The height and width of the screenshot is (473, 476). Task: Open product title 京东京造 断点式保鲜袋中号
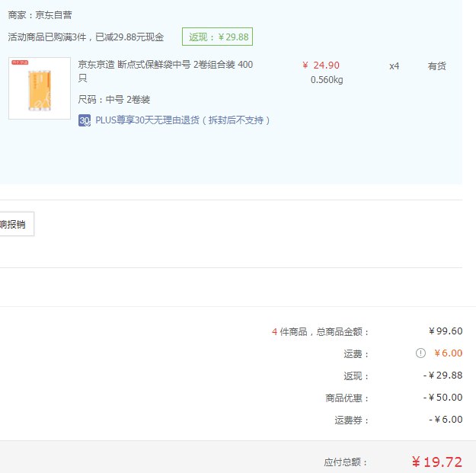165,71
